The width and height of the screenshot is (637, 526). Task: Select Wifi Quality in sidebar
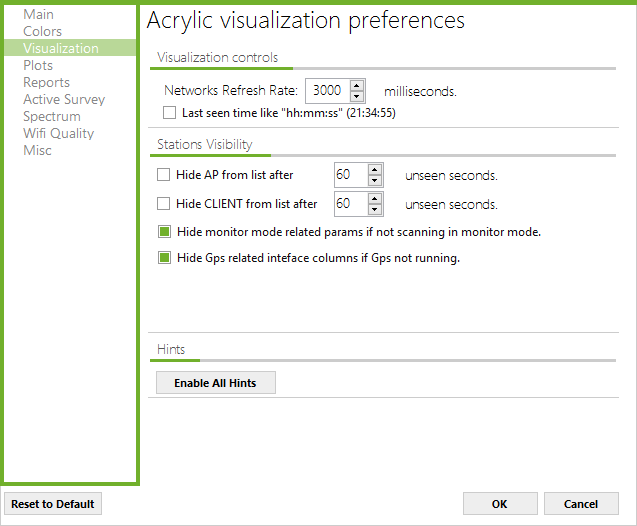pos(58,133)
